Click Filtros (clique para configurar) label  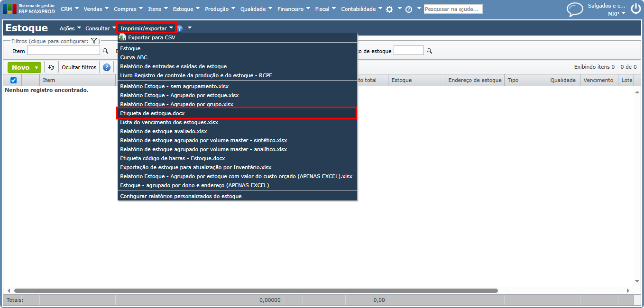click(50, 41)
